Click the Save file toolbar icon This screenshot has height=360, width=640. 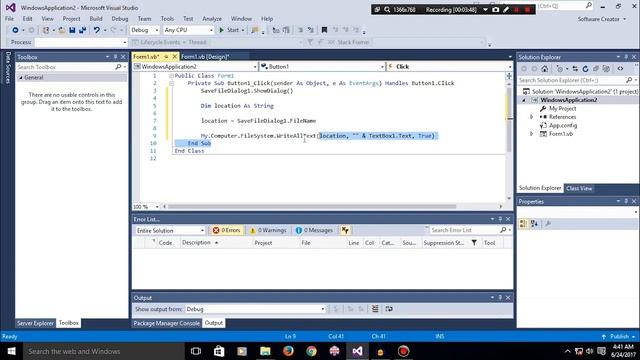coord(72,30)
